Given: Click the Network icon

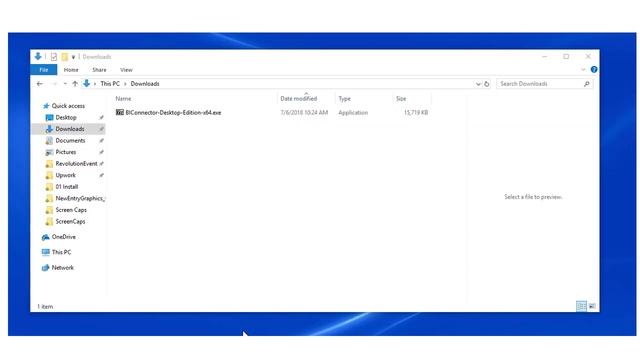Looking at the screenshot, I should point(45,268).
